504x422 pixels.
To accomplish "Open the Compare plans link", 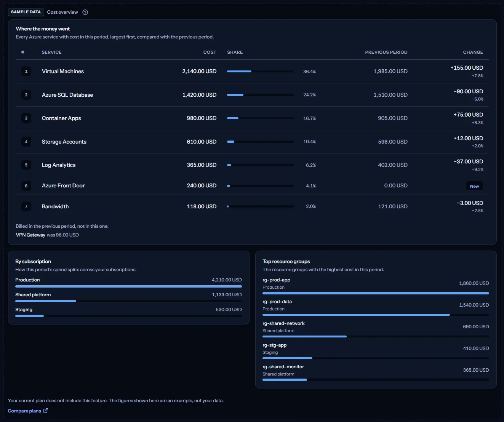I will (x=28, y=411).
